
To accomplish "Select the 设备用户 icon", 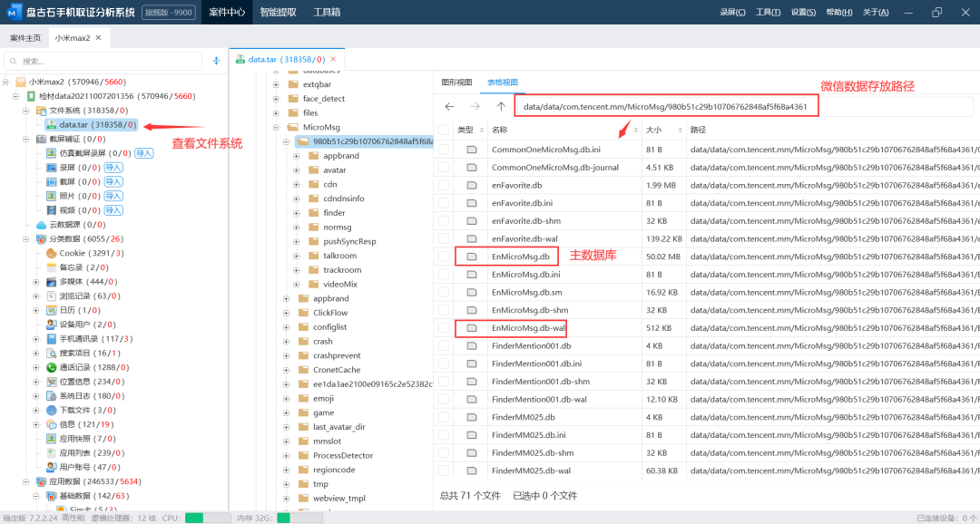I will (x=52, y=325).
